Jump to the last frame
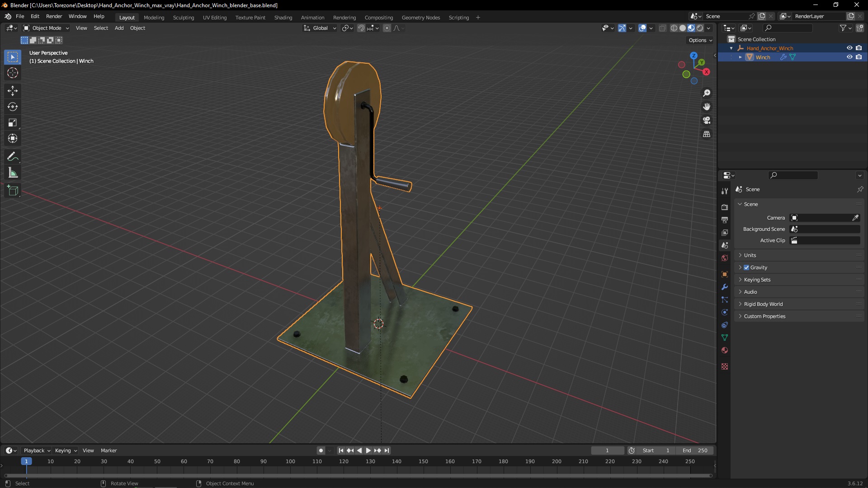Image resolution: width=868 pixels, height=488 pixels. pos(387,450)
